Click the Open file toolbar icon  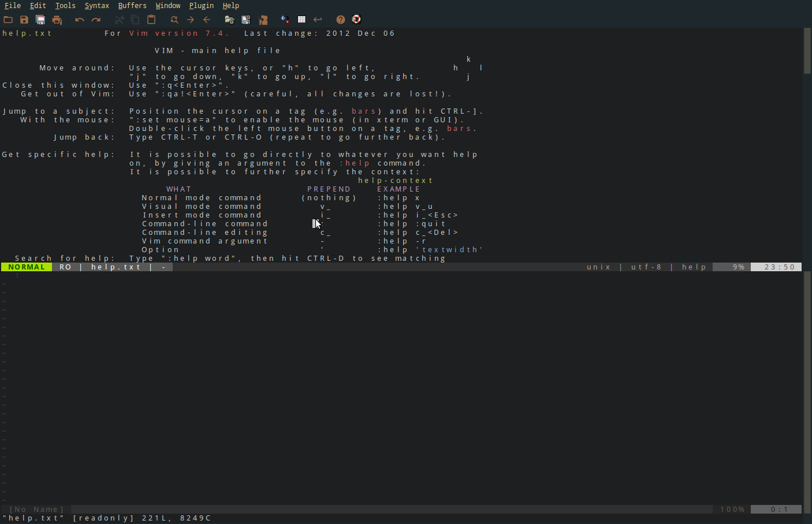(x=8, y=20)
